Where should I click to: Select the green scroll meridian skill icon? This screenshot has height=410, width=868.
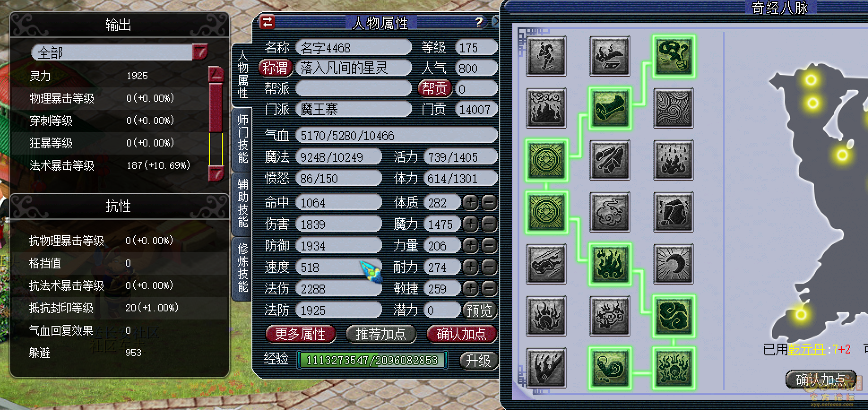coord(609,108)
